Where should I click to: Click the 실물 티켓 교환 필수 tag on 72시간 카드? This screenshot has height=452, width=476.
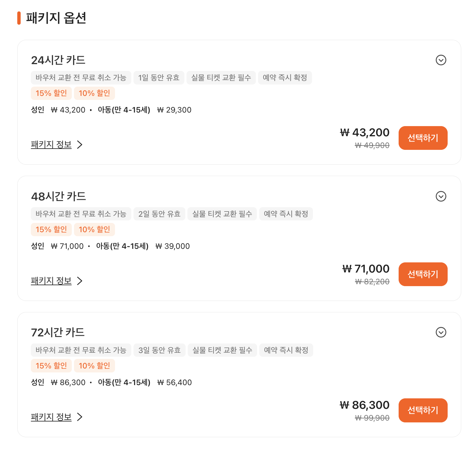coord(222,350)
